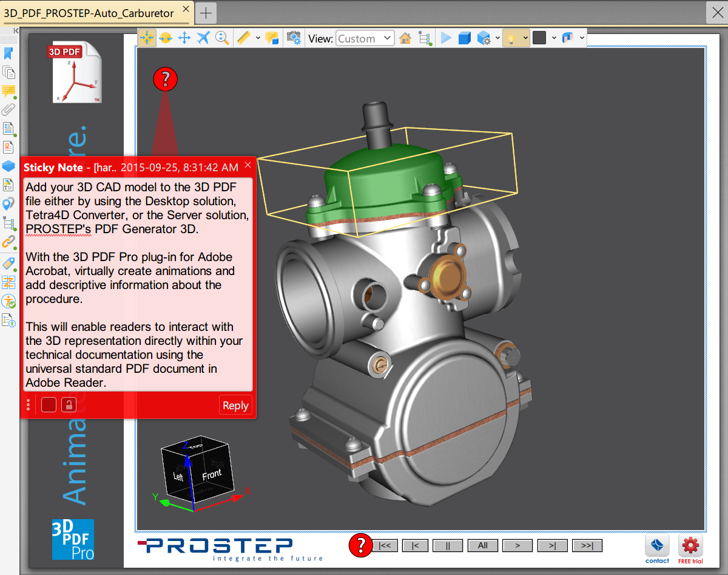Open a new tab with plus button
The image size is (728, 575).
206,13
